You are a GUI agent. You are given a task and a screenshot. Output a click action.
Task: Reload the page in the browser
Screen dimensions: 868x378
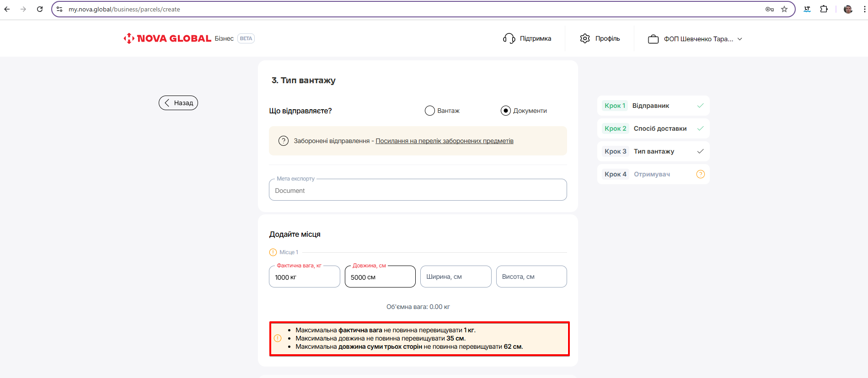click(40, 9)
